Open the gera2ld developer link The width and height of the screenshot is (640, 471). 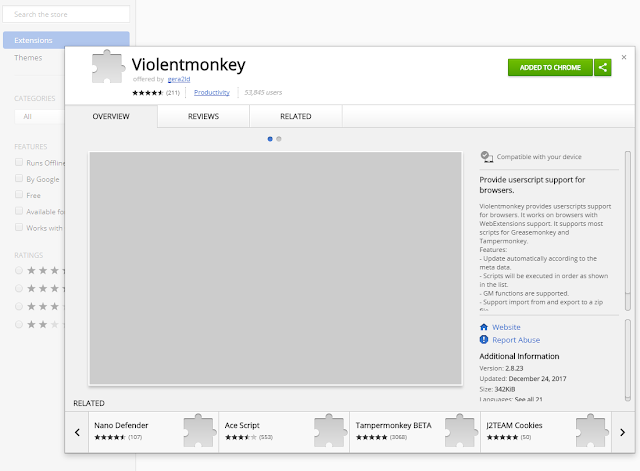coord(179,79)
